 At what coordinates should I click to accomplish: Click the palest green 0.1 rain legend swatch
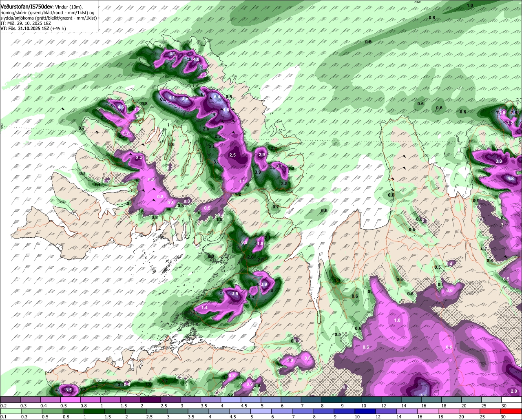click(11, 411)
